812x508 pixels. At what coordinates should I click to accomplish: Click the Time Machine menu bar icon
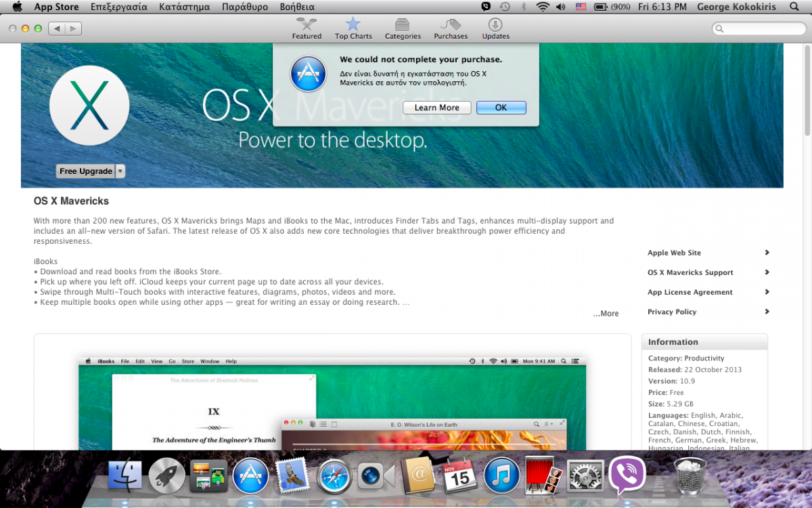click(504, 7)
